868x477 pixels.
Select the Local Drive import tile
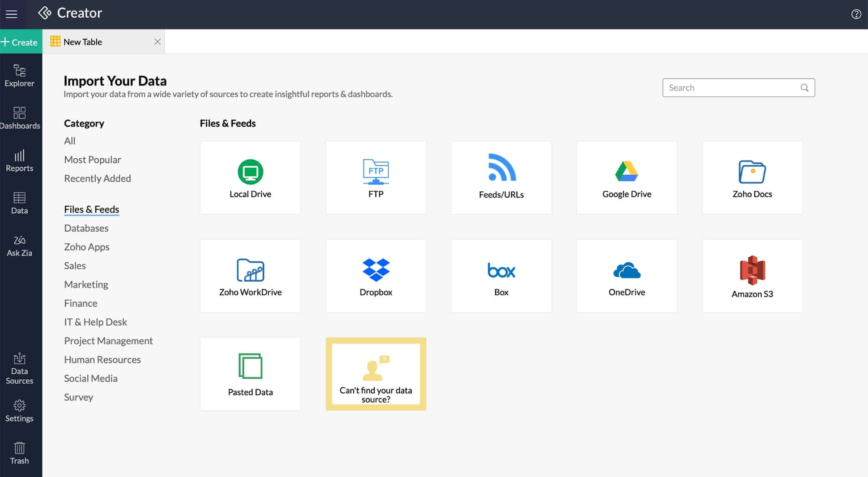[250, 178]
